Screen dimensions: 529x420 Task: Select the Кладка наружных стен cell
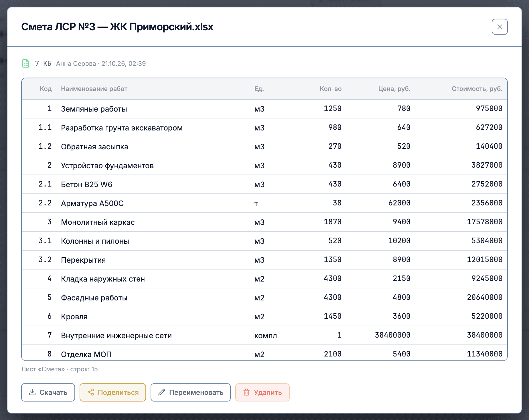(103, 279)
